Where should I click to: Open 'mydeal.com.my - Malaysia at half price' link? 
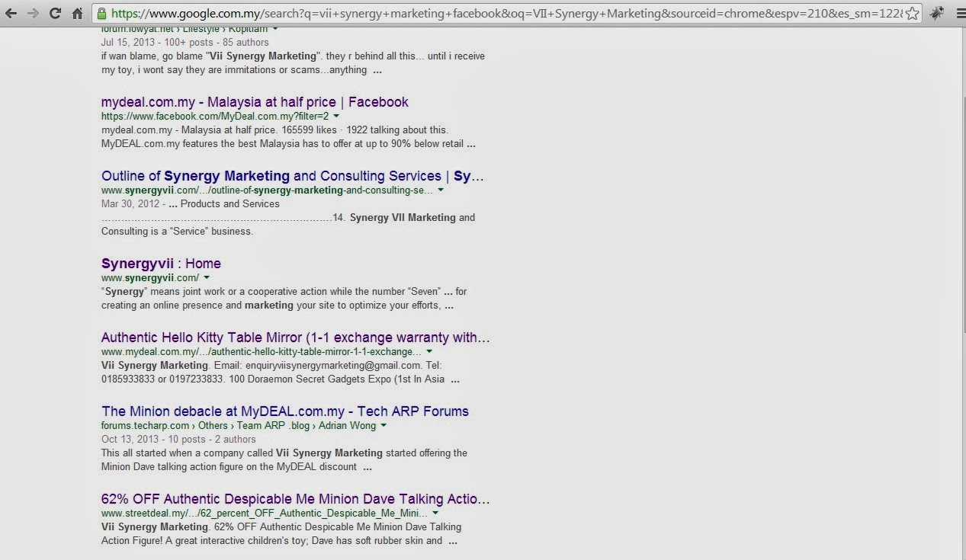click(255, 102)
